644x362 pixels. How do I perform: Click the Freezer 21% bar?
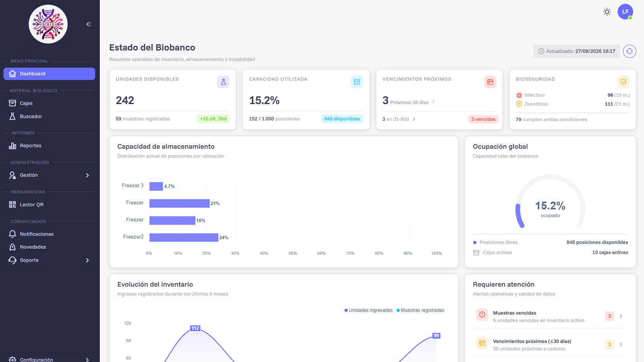pyautogui.click(x=179, y=204)
